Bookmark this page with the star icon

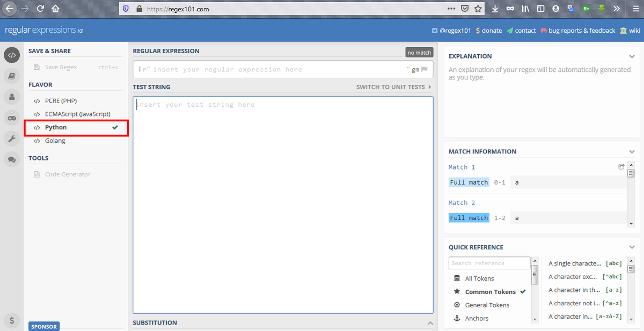click(478, 9)
